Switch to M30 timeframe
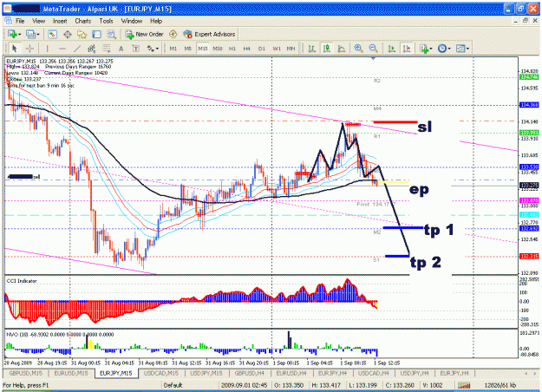 [218, 49]
